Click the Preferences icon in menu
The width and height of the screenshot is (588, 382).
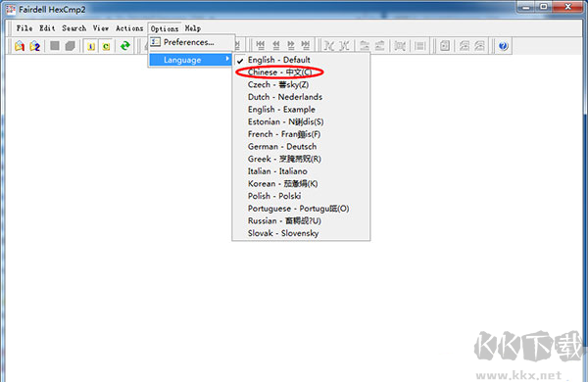(155, 42)
